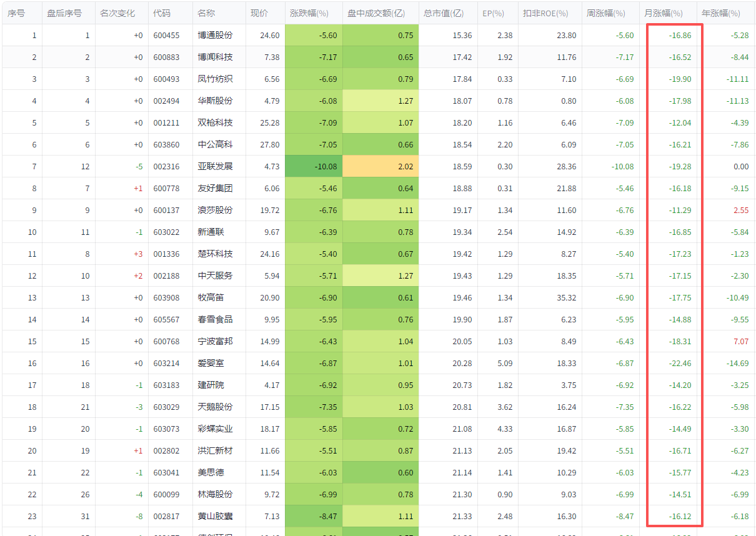This screenshot has height=536, width=756.
Task: Click the orange 2.02 成交额 cell
Action: tap(380, 167)
